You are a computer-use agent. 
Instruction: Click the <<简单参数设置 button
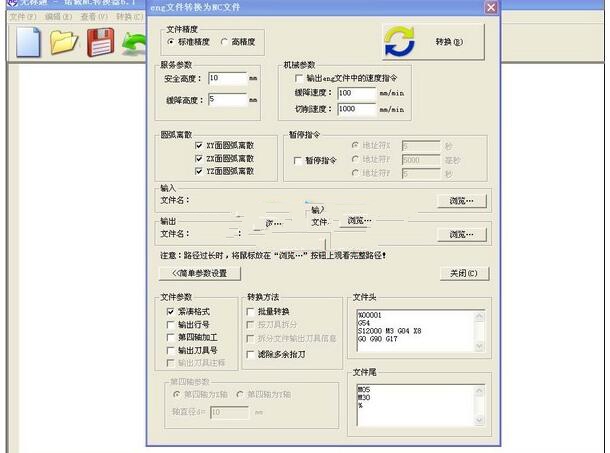[x=200, y=273]
